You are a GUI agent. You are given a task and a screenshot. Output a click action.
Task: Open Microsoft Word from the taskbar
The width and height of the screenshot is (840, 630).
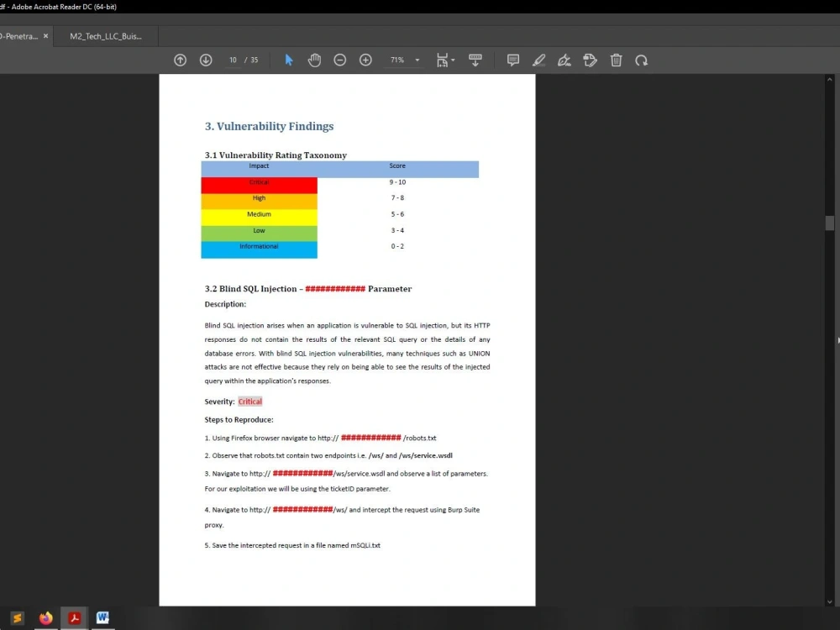102,617
